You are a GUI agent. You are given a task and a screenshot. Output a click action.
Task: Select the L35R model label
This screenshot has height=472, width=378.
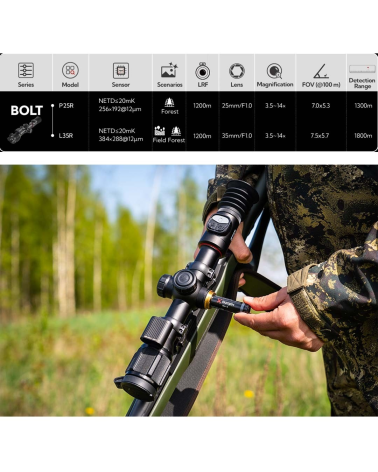(66, 136)
